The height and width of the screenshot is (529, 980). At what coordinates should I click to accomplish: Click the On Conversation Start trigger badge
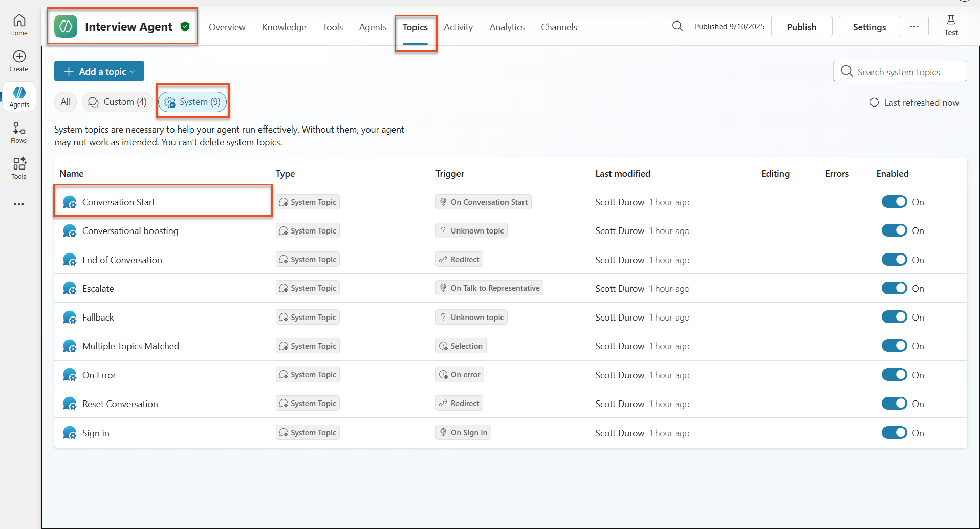484,202
